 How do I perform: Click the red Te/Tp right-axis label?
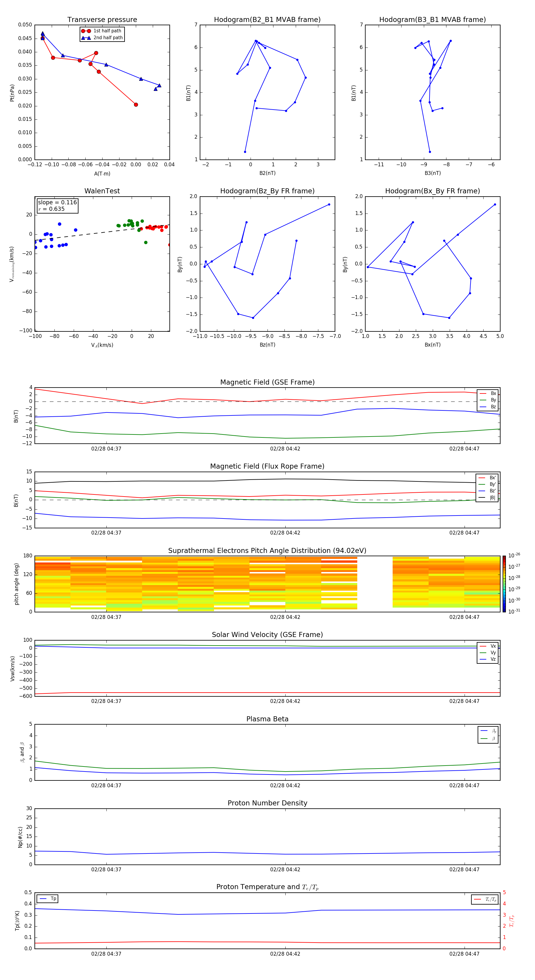point(512,921)
